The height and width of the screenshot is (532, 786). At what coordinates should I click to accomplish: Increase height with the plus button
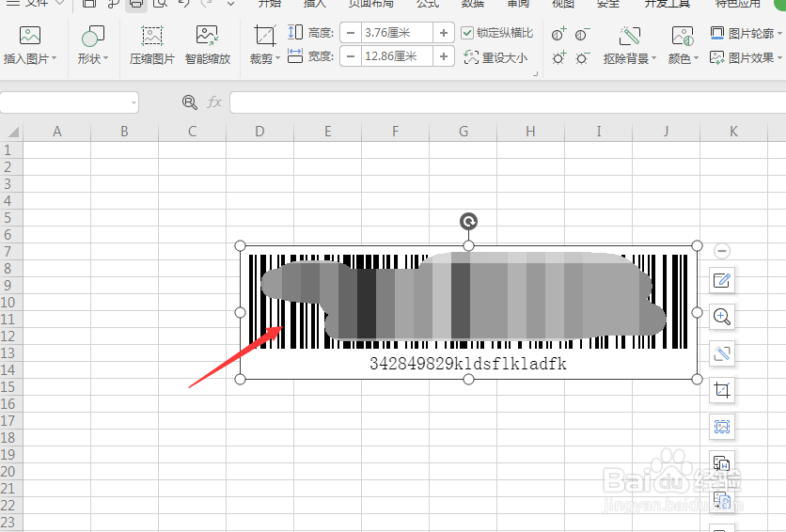tap(444, 33)
